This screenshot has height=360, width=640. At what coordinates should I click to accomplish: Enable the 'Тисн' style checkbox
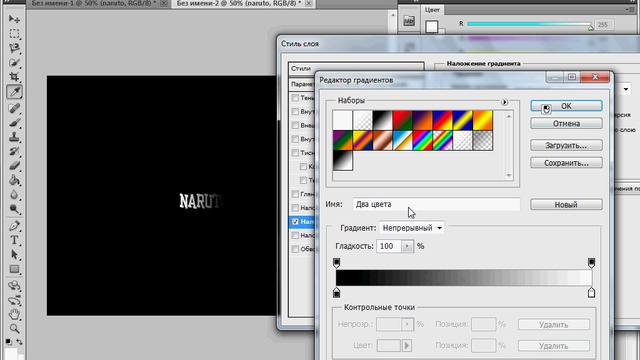[295, 153]
